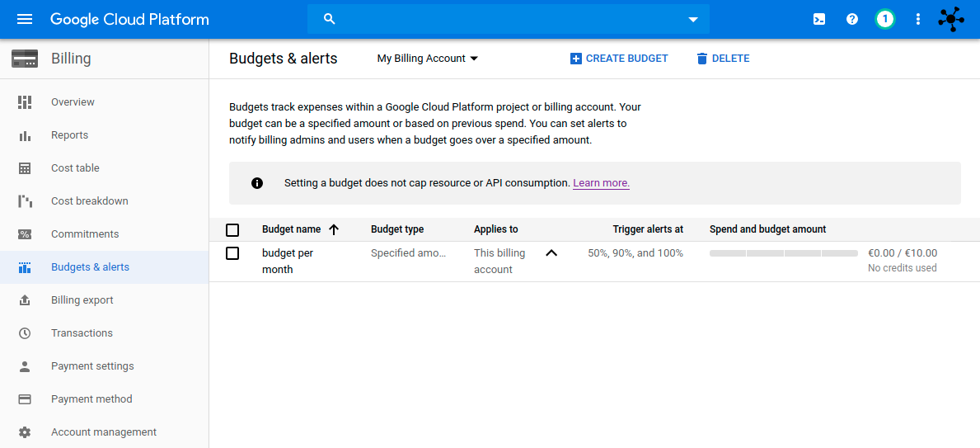Click the info icon in notice banner
The image size is (980, 448).
point(257,183)
